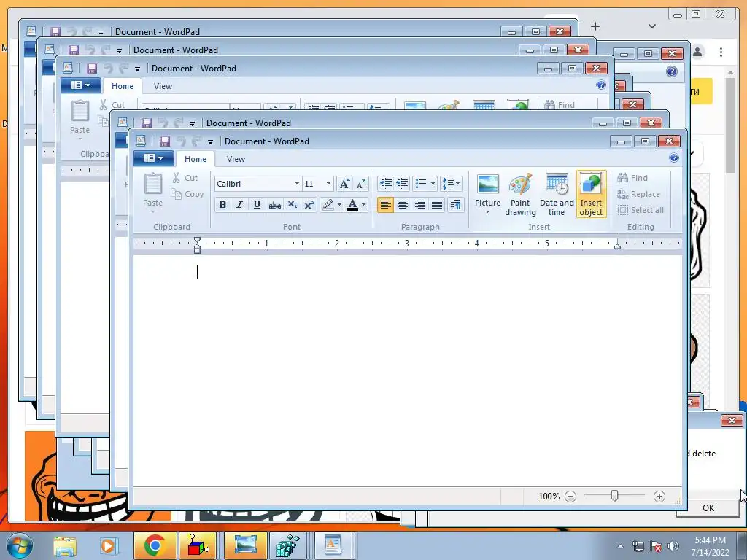Click Save icon in front WordPad title bar
This screenshot has height=560, width=747.
point(164,141)
